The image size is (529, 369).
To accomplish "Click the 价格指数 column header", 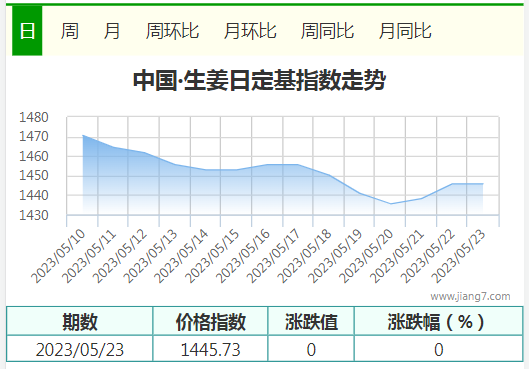I will click(211, 321).
